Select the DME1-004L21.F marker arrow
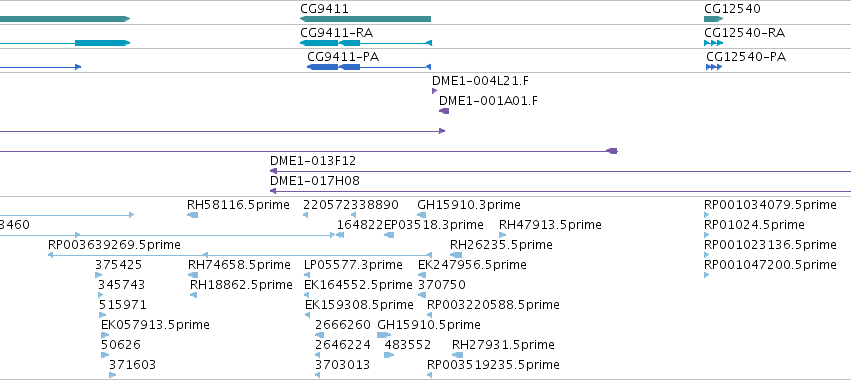Screen dimensions: 851x380 pyautogui.click(x=434, y=91)
